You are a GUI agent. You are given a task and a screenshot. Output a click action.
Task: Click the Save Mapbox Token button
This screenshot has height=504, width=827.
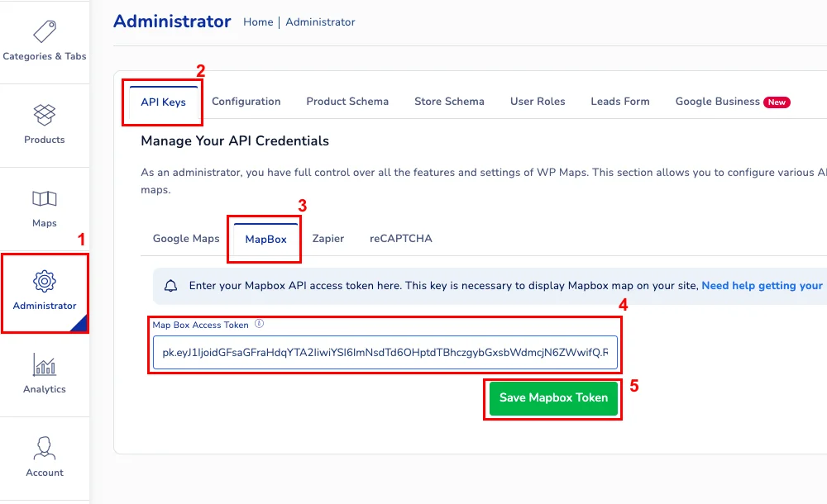[553, 398]
